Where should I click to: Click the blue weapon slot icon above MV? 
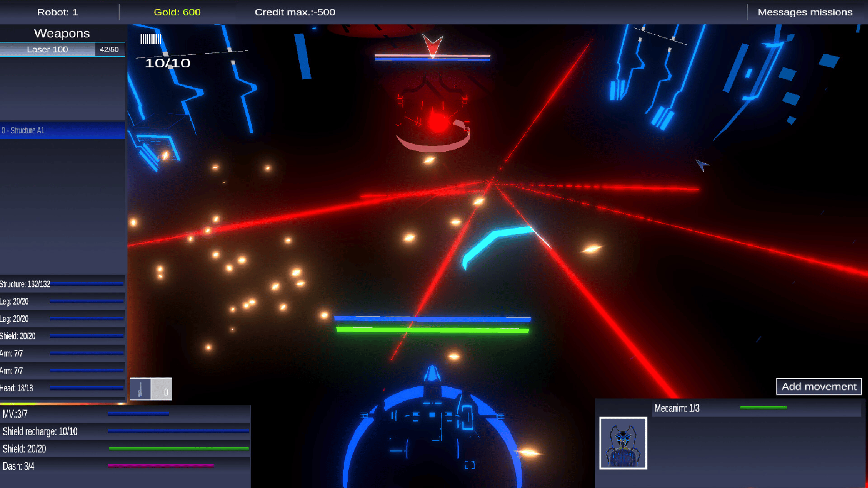coord(141,389)
